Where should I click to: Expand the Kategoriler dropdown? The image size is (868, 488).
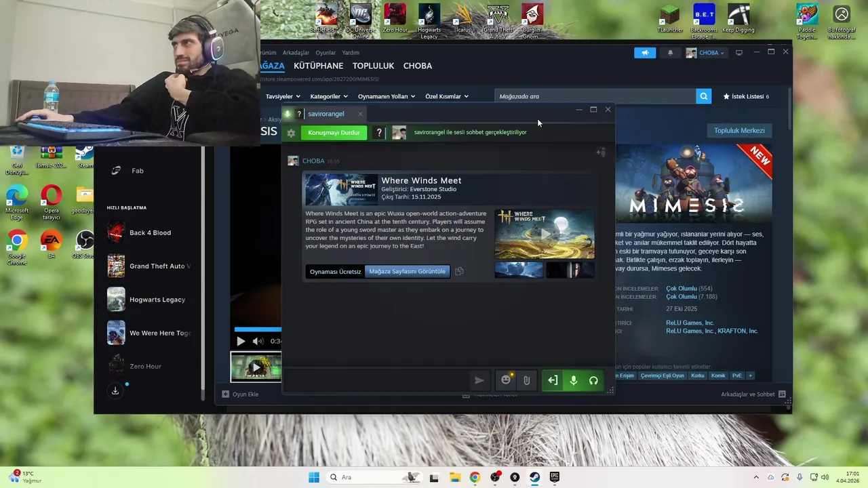tap(329, 96)
